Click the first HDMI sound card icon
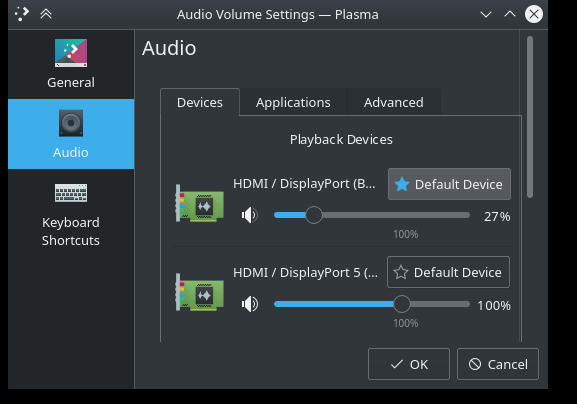577x404 pixels. 199,203
